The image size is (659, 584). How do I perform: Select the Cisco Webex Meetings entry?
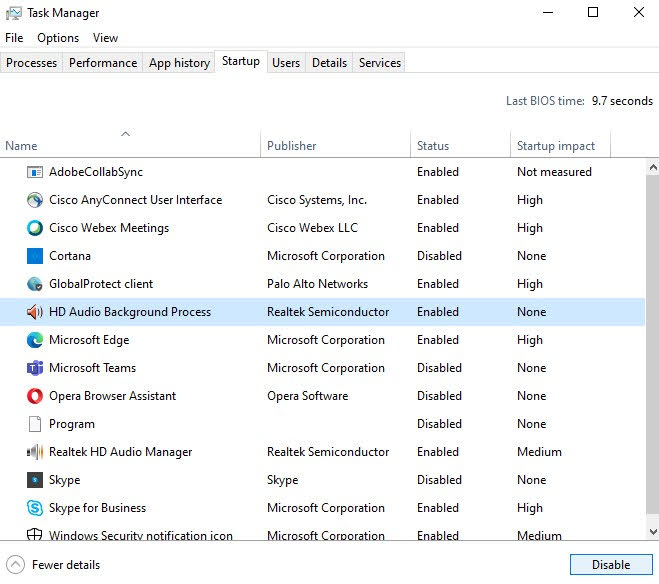click(x=322, y=228)
